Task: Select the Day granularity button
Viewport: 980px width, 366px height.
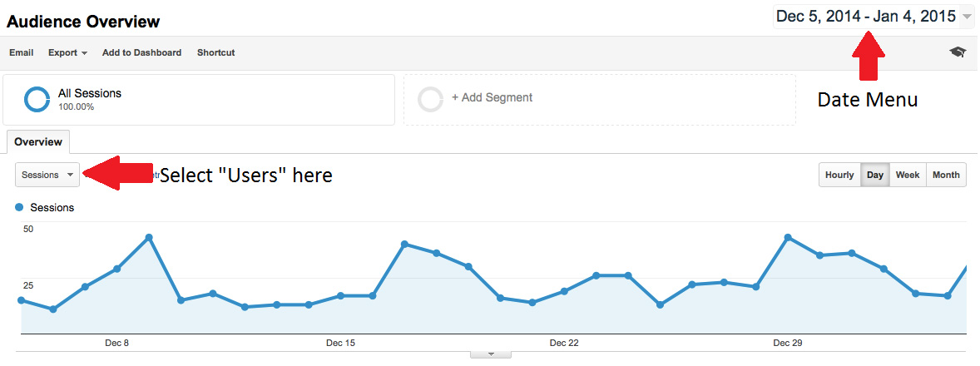Action: (875, 175)
